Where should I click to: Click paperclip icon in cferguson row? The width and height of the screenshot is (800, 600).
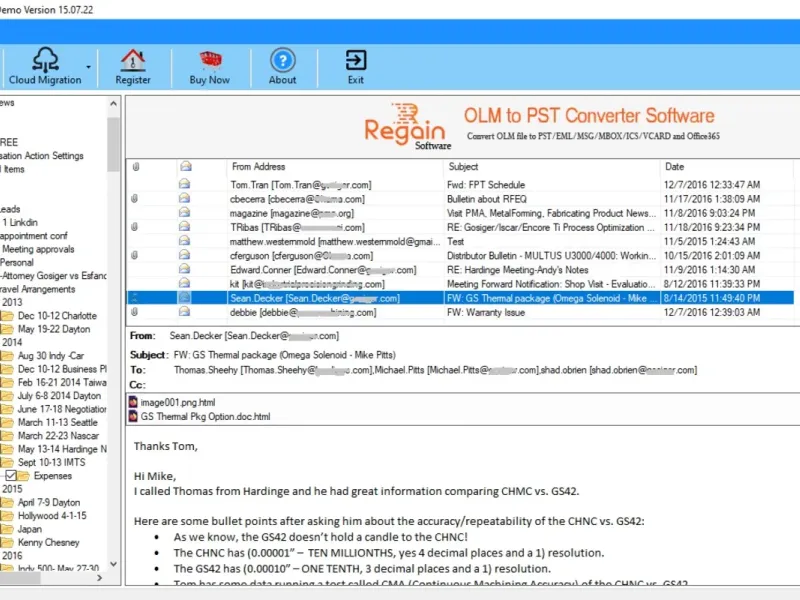click(135, 255)
